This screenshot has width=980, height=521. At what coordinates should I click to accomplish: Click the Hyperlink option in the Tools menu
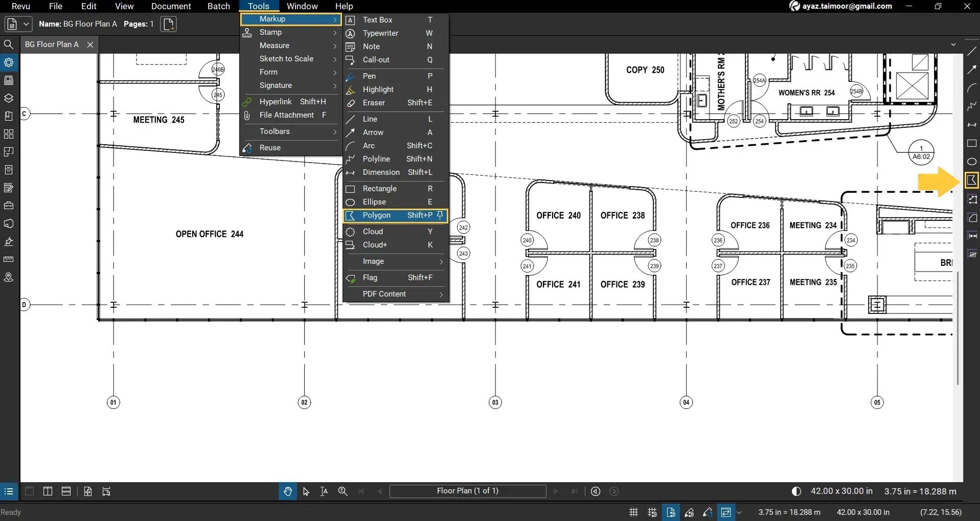(277, 101)
